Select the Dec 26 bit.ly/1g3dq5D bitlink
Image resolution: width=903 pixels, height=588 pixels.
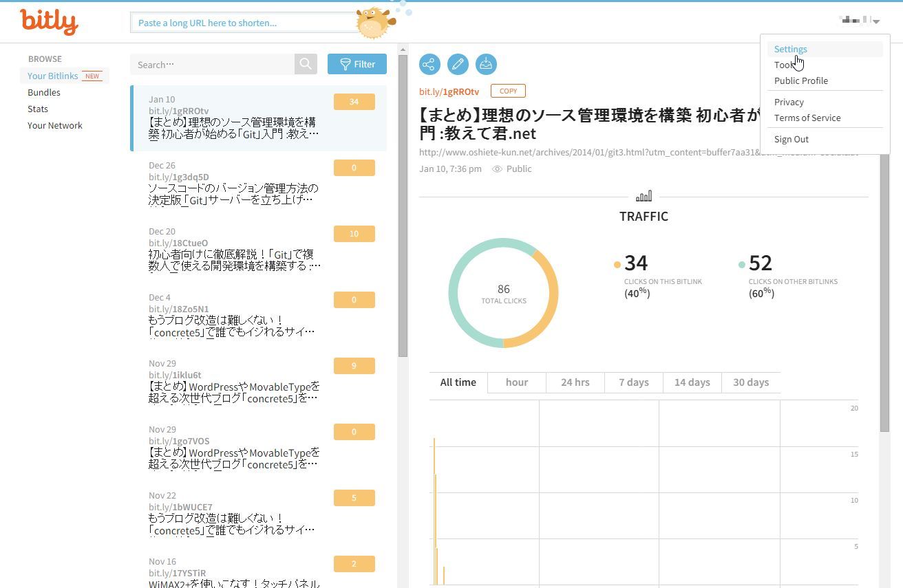(x=259, y=184)
